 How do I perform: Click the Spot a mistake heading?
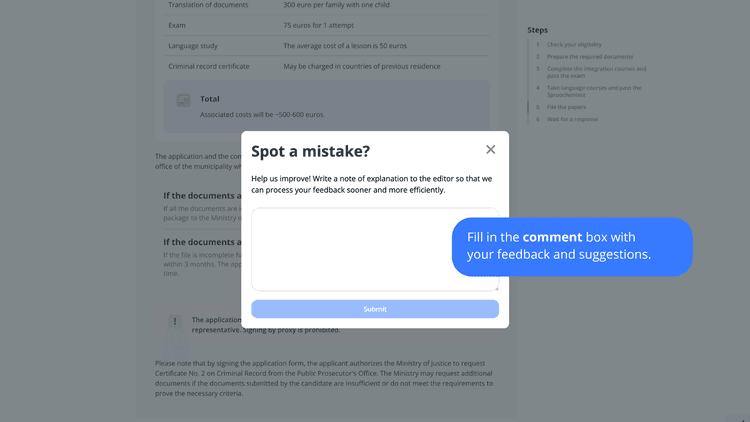tap(310, 151)
